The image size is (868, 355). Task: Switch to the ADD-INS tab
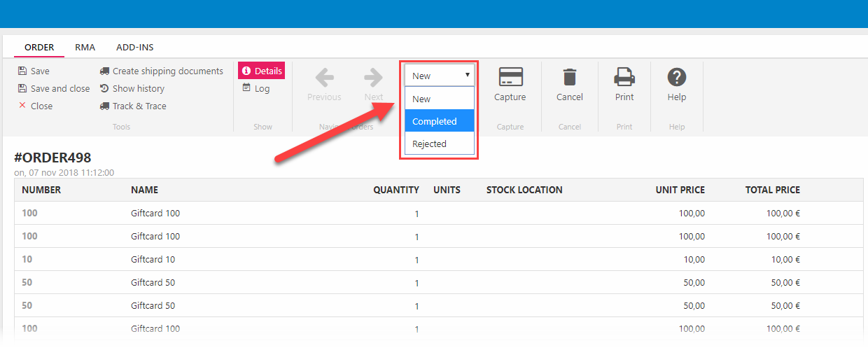[134, 48]
